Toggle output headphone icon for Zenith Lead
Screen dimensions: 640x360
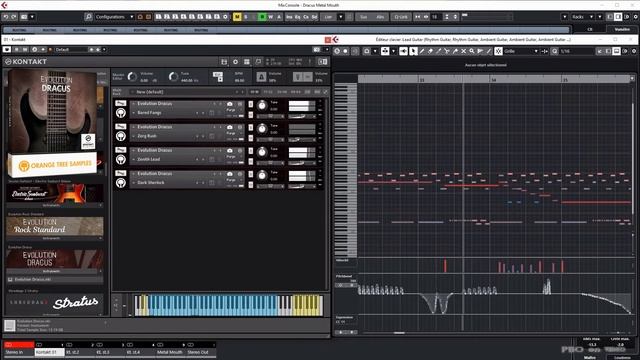[120, 160]
